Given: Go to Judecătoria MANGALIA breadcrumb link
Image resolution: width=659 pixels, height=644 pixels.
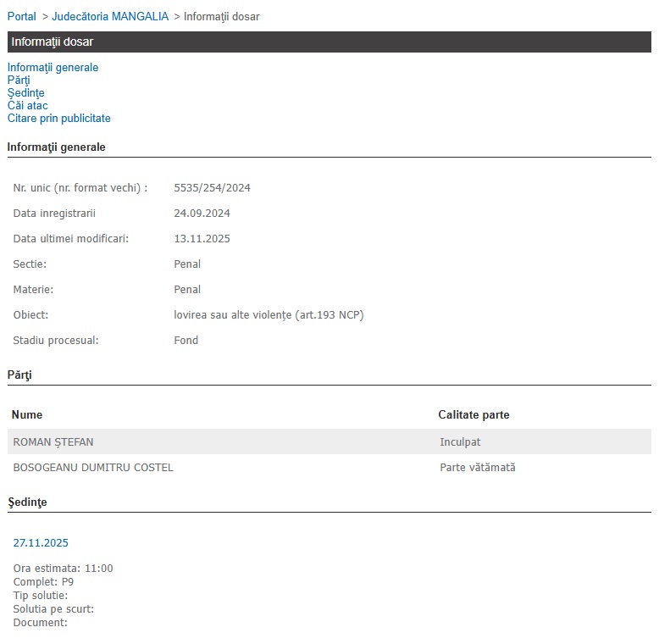Looking at the screenshot, I should 110,16.
